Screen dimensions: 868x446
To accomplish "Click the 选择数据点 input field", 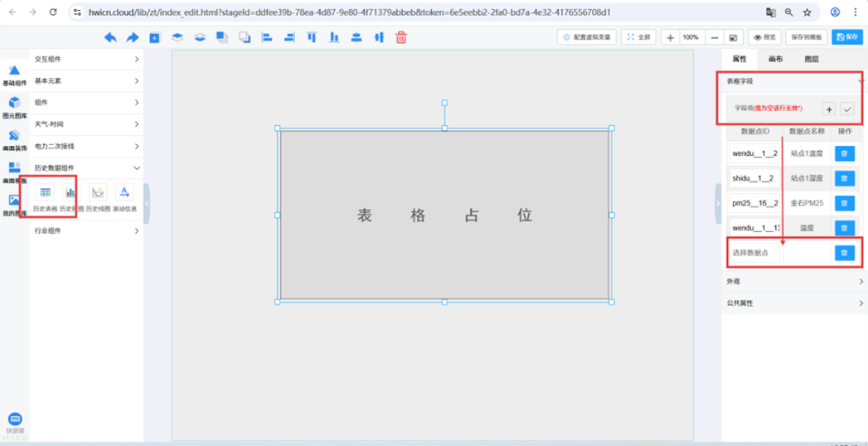I will (754, 253).
